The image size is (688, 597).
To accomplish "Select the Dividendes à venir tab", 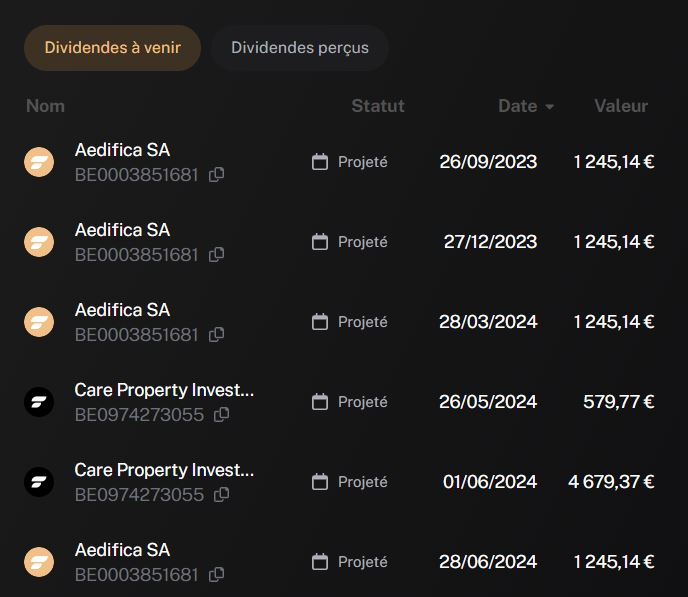I will 113,48.
